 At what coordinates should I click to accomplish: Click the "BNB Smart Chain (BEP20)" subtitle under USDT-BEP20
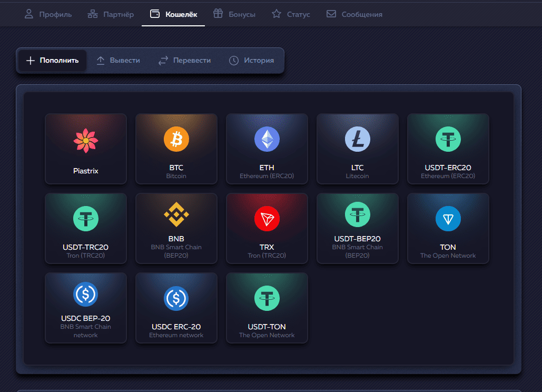tap(358, 251)
